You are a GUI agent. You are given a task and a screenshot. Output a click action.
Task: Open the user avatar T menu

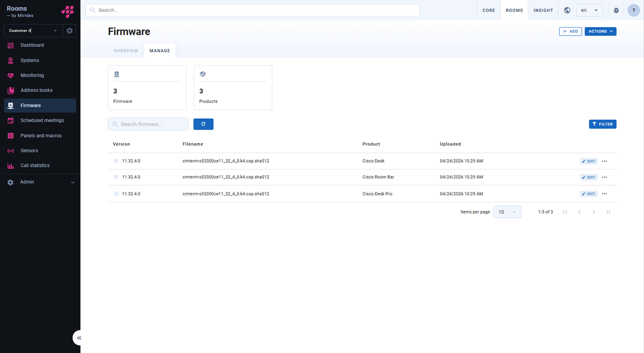pos(634,10)
